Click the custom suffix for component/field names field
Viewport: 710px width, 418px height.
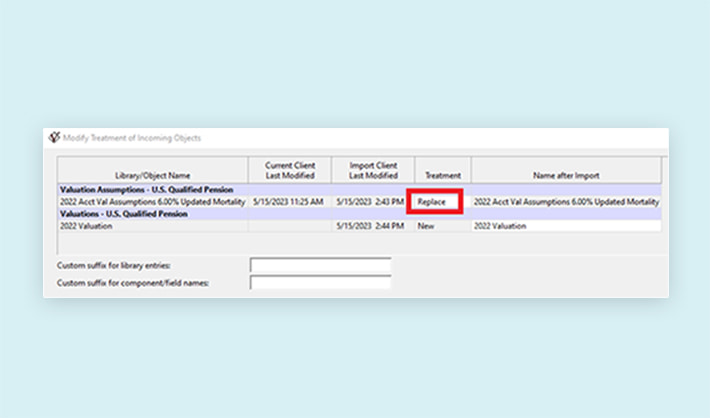pyautogui.click(x=320, y=283)
